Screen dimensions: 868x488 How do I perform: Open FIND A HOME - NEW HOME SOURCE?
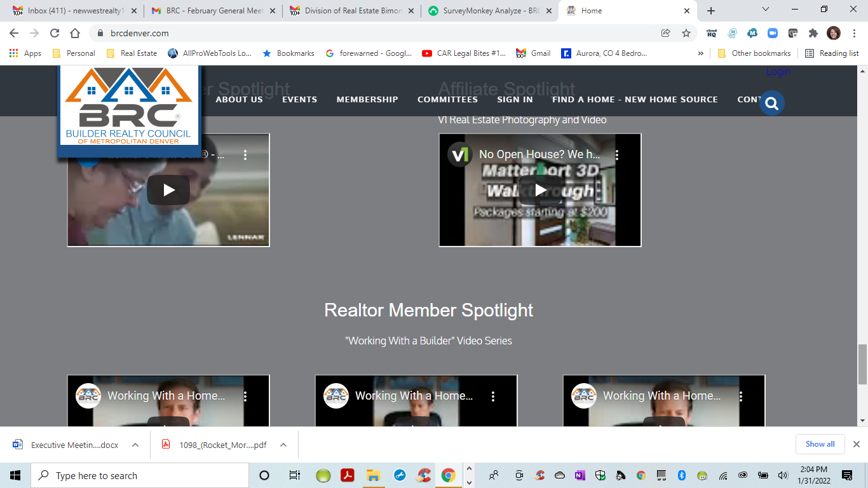(x=635, y=99)
